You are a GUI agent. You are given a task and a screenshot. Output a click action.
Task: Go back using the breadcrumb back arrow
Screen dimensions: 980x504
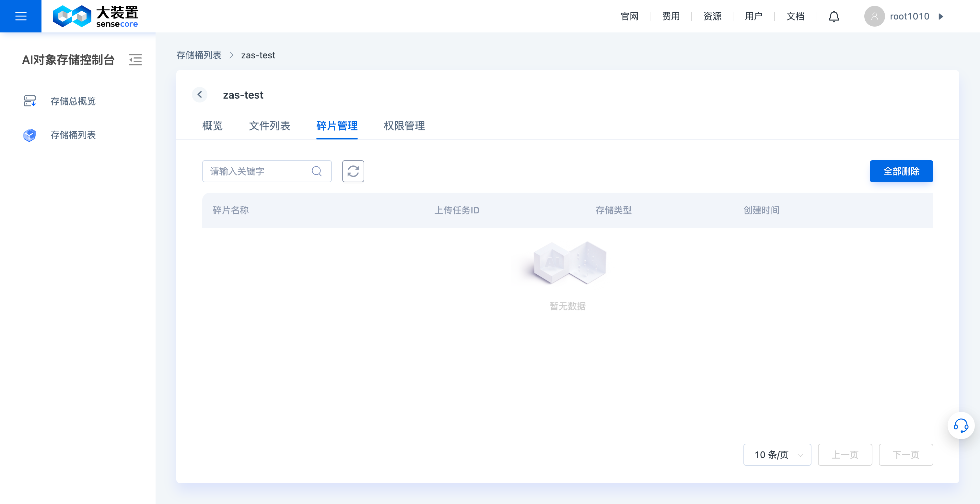(199, 94)
